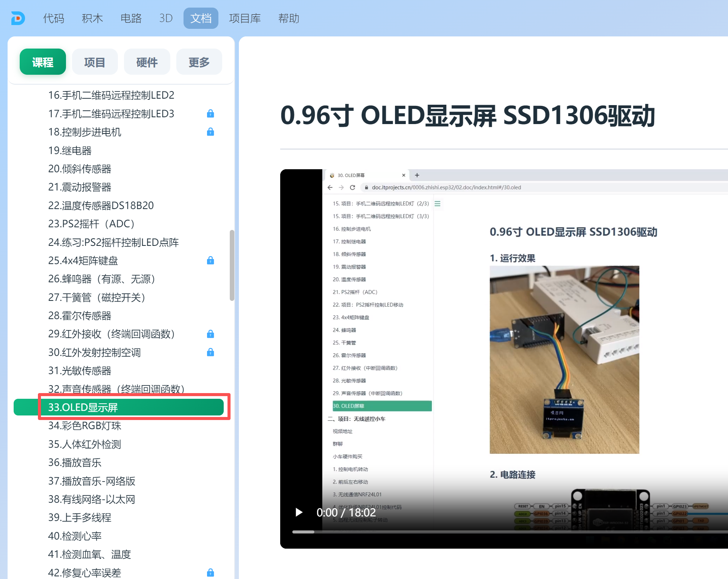Switch to the 硬件 tab

147,62
